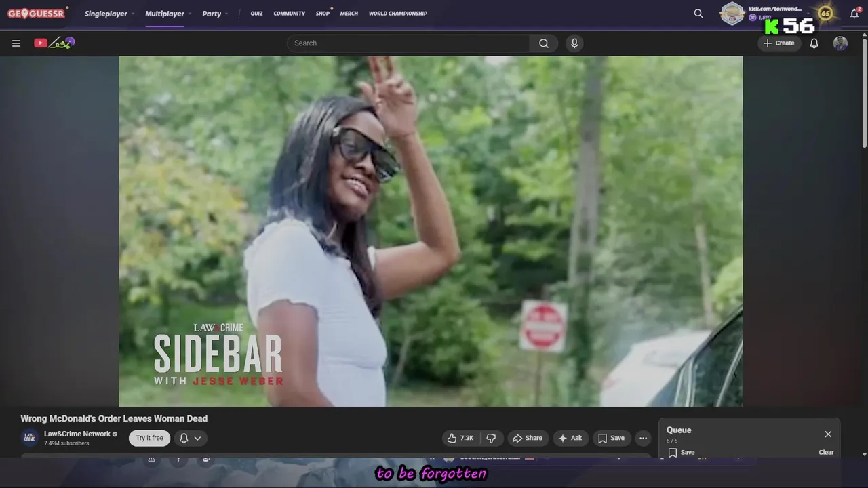Open the Ask AI button
The image size is (868, 488).
click(x=570, y=438)
